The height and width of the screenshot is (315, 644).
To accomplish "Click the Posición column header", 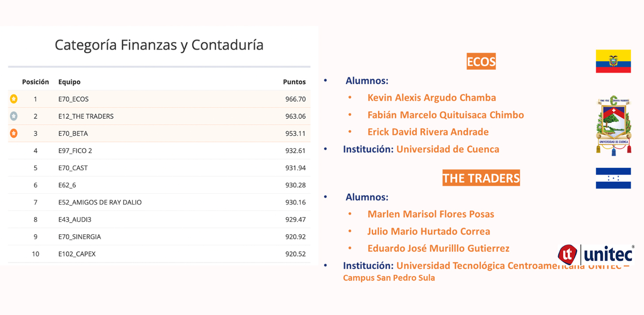I will click(x=35, y=82).
